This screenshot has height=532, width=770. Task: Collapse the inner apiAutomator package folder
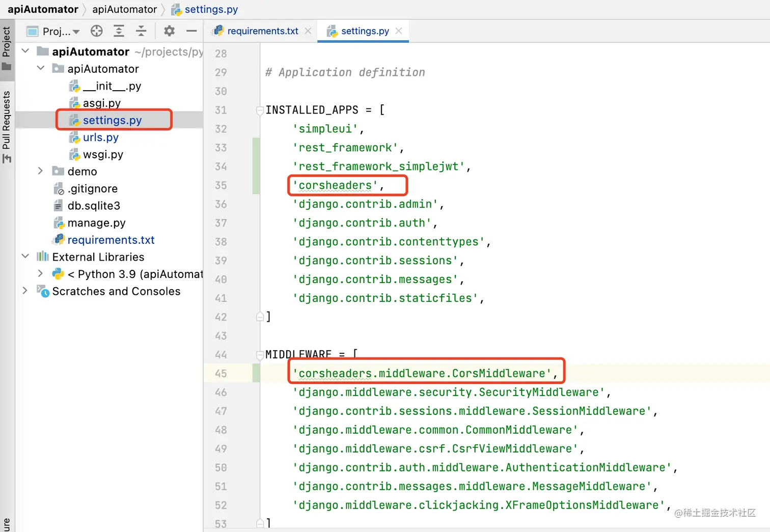[41, 68]
